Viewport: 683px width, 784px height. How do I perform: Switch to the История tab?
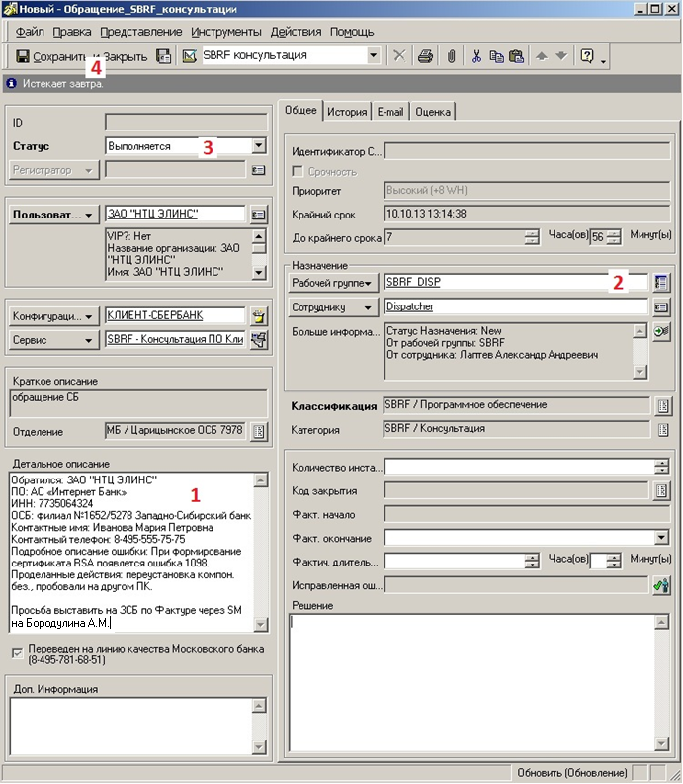click(347, 112)
